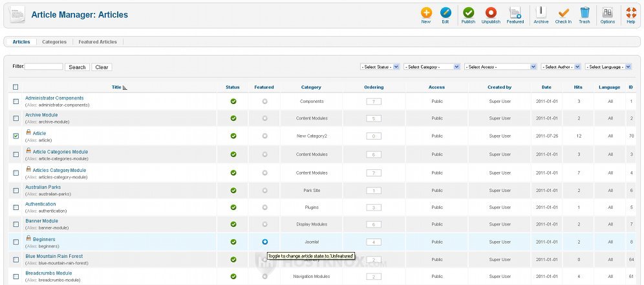The width and height of the screenshot is (644, 285).
Task: Click ordering field of Article row (value 0)
Action: pyautogui.click(x=374, y=136)
